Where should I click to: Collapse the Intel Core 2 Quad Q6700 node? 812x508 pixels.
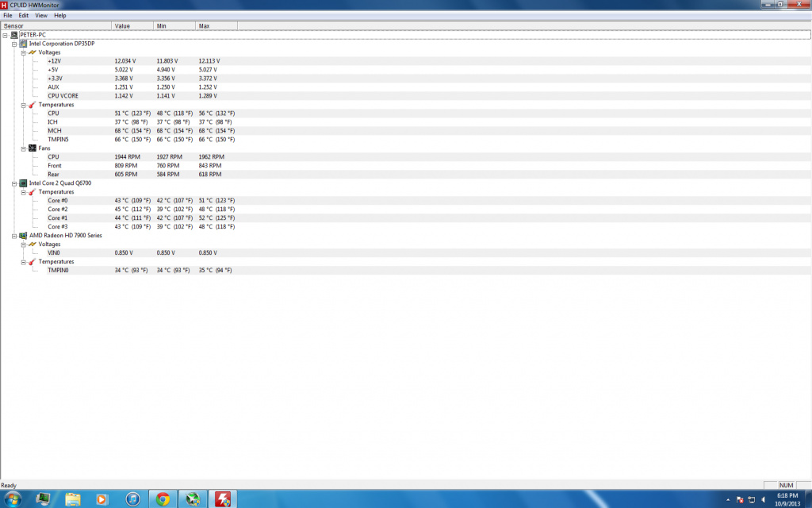tap(14, 183)
